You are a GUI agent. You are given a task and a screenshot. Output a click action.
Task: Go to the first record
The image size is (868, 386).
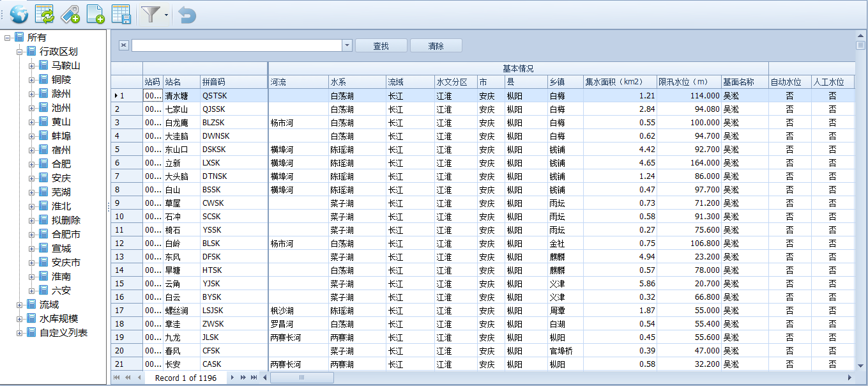(x=116, y=378)
